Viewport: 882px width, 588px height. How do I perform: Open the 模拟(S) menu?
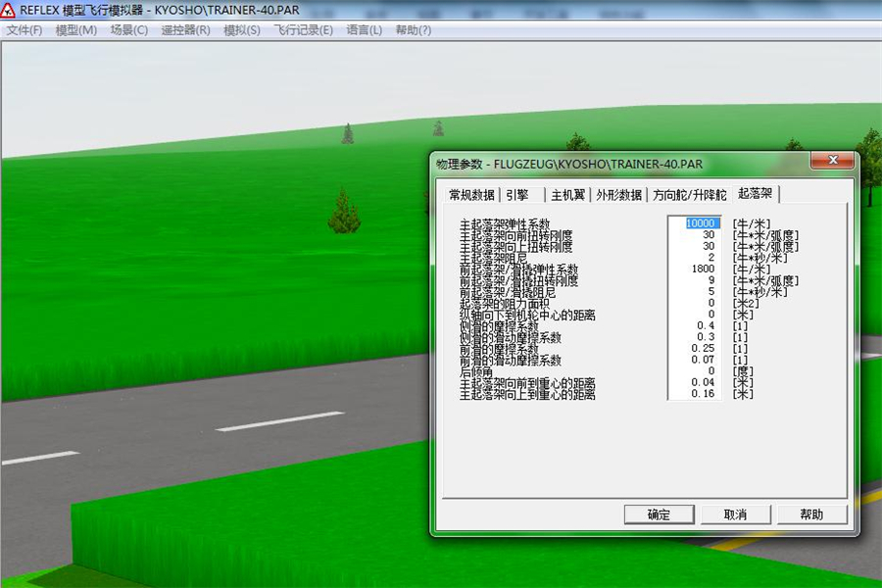(242, 30)
